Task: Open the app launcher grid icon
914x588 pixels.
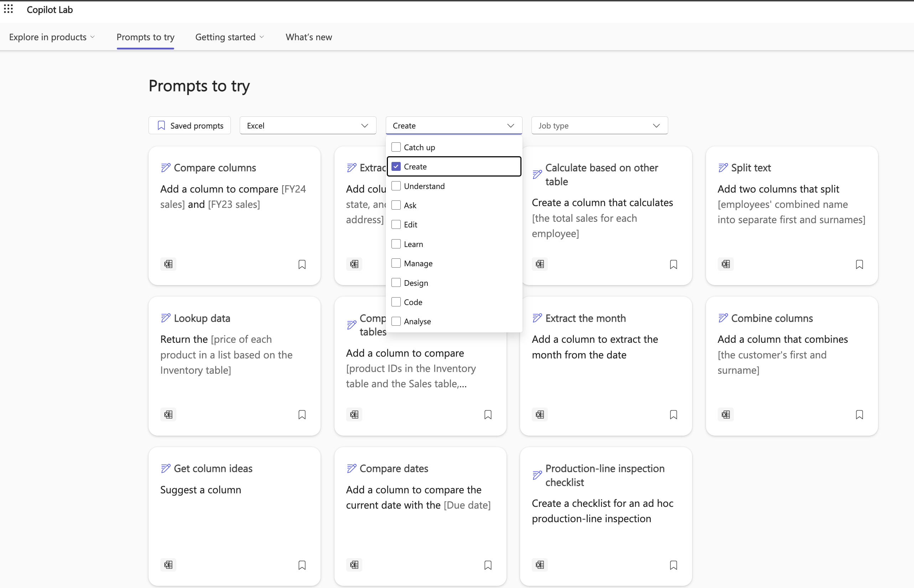Action: click(9, 9)
